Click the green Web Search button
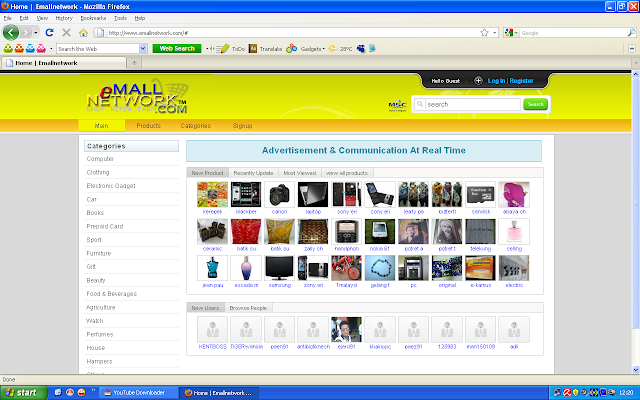Viewport: 640px width, 400px height. (177, 49)
